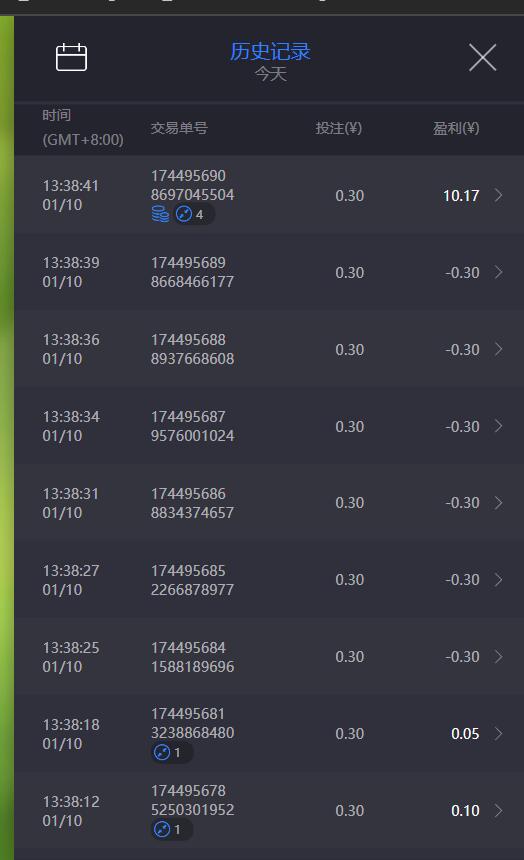Click the coin stack icon in first record

(160, 214)
